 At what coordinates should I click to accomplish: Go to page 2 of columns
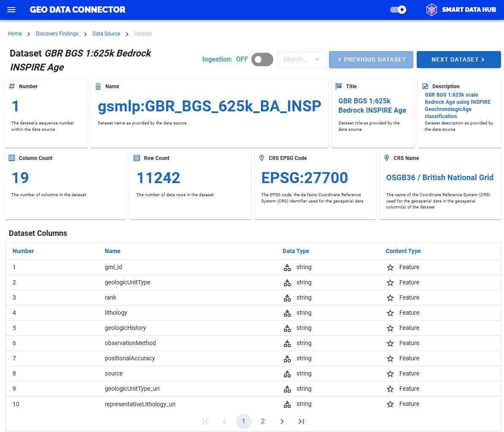(263, 421)
